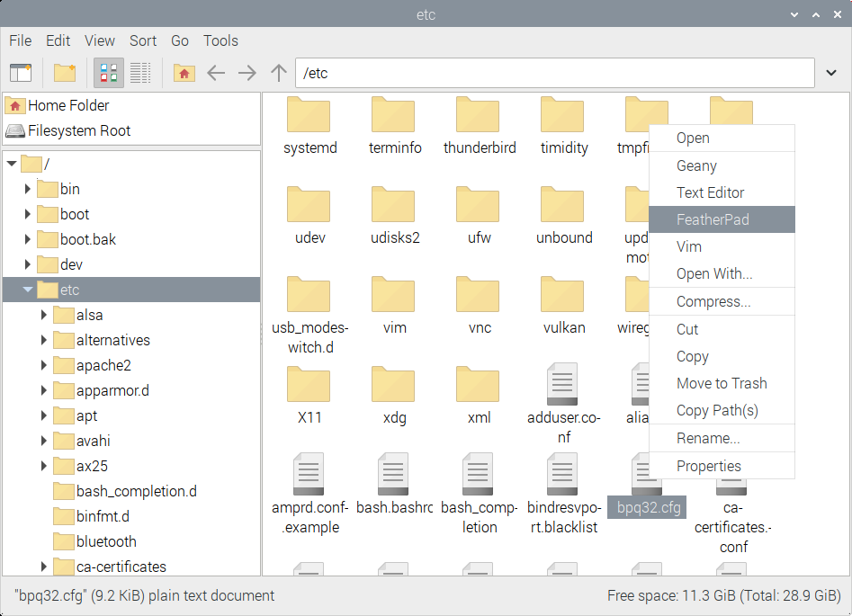Open home directory using the toolbar Home icon

(184, 73)
